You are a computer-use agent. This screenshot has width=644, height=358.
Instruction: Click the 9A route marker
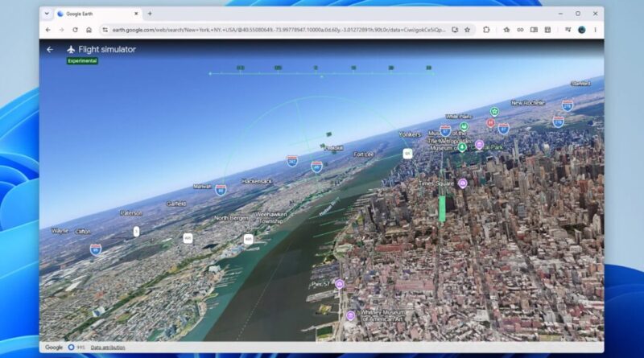[x=407, y=154]
